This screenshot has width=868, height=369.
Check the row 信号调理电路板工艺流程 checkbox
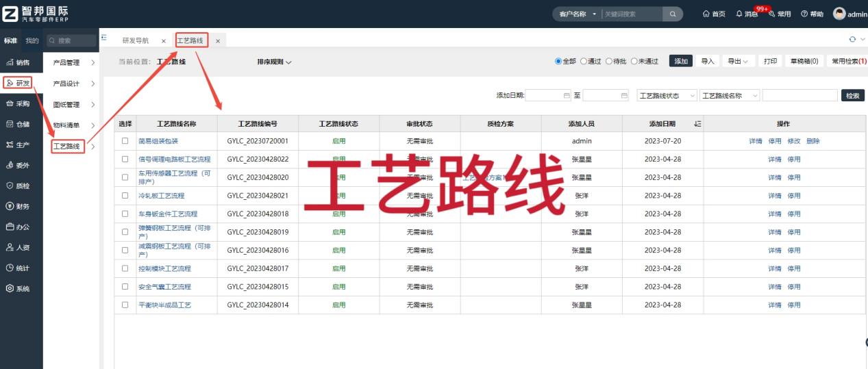(x=125, y=159)
